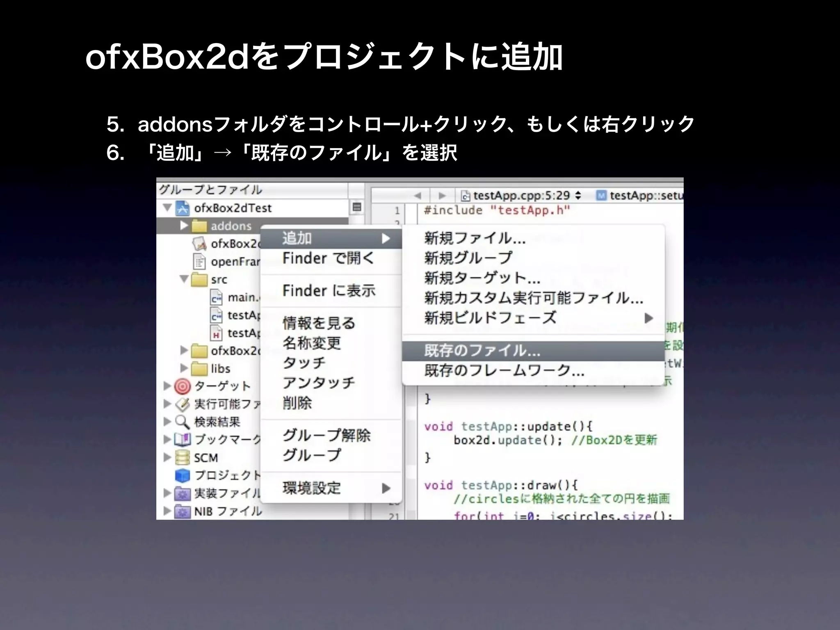Viewport: 840px width, 630px height.
Task: Click Finder に表示 menu entry
Action: pos(329,290)
